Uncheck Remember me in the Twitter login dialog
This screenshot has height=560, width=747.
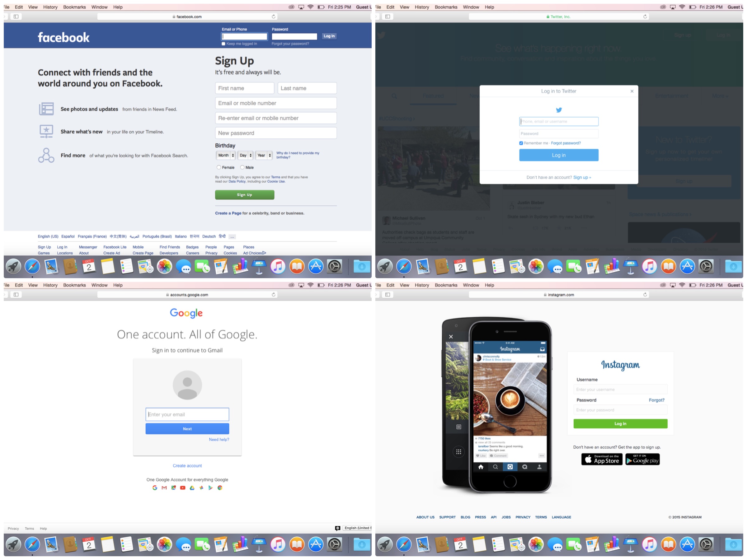[521, 143]
